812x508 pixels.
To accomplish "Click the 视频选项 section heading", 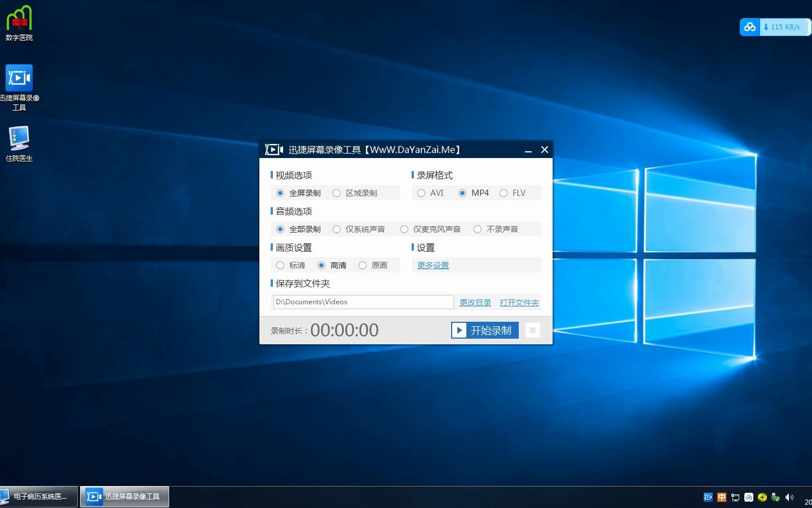I will point(294,176).
